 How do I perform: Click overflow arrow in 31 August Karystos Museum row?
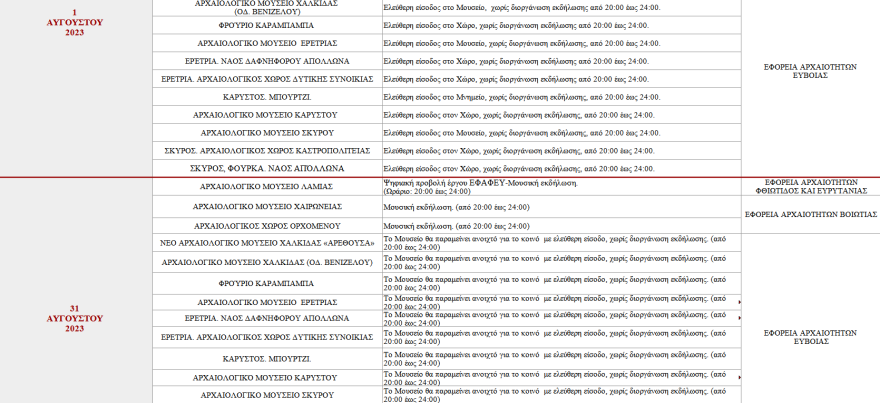pos(739,377)
